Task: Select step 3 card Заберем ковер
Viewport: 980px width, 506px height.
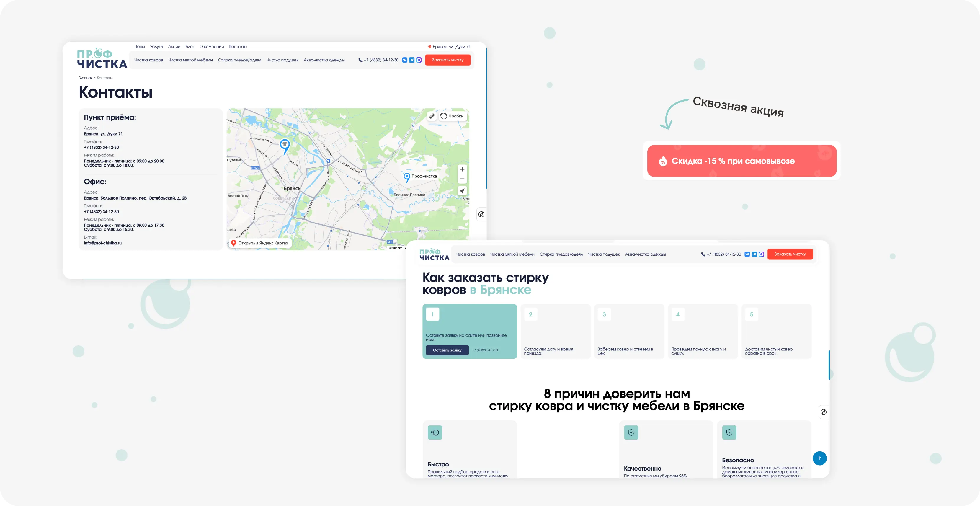Action: click(x=629, y=331)
